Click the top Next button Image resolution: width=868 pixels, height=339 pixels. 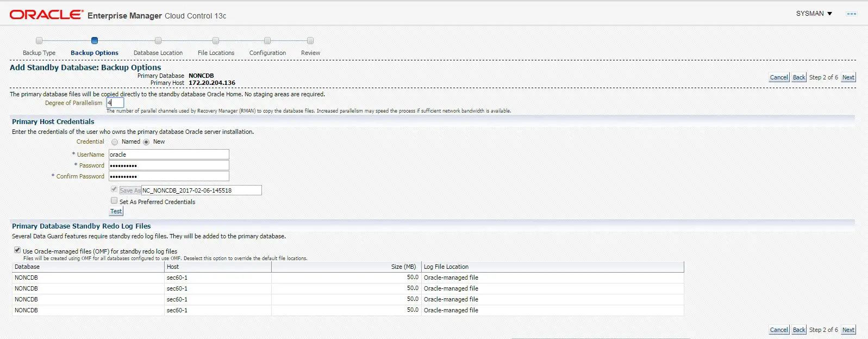click(848, 77)
